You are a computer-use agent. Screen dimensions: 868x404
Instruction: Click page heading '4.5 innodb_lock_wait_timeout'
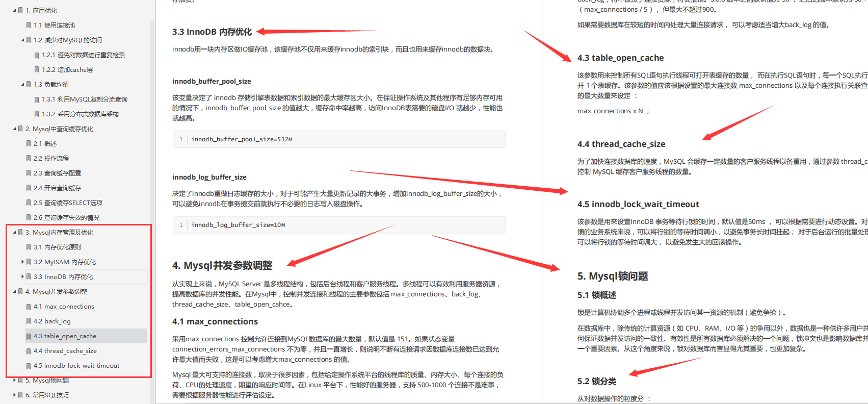tap(638, 204)
